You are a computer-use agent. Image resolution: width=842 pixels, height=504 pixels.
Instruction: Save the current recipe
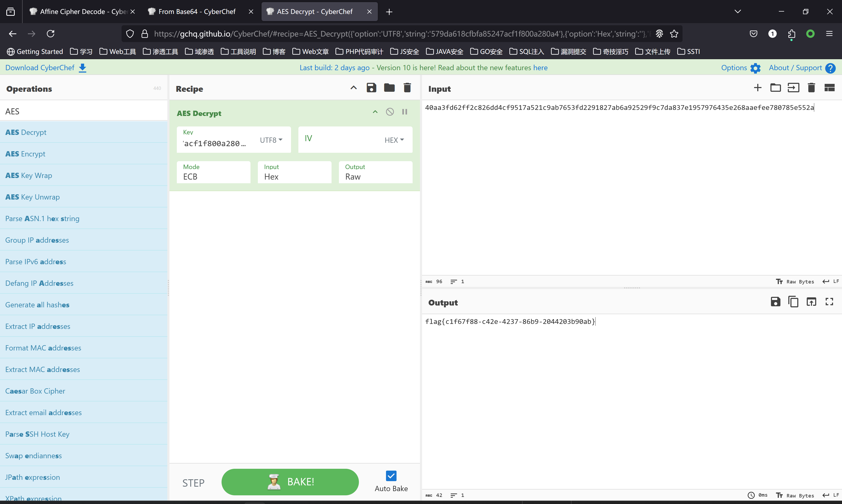[x=371, y=88]
